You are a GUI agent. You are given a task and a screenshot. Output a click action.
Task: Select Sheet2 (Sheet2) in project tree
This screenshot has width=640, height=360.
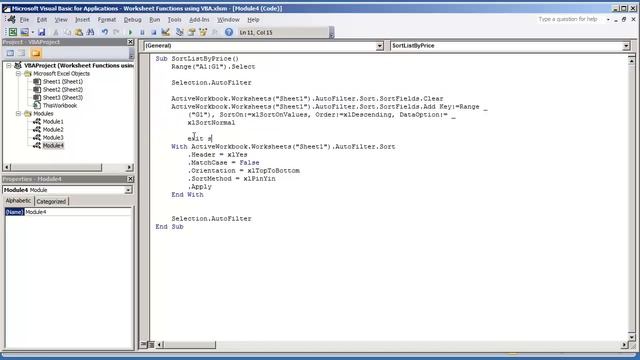(x=62, y=89)
